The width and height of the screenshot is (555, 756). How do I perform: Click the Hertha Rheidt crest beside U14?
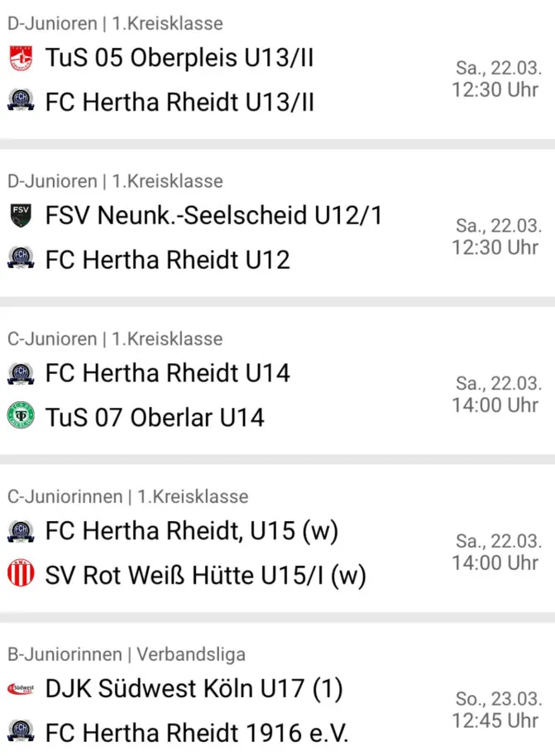(x=21, y=373)
